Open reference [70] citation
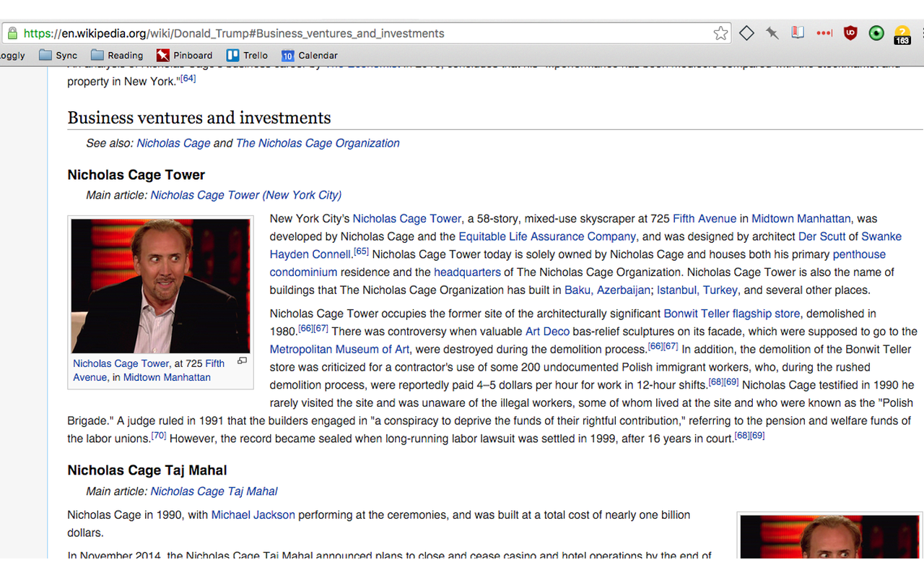Image resolution: width=924 pixels, height=578 pixels. click(x=159, y=436)
